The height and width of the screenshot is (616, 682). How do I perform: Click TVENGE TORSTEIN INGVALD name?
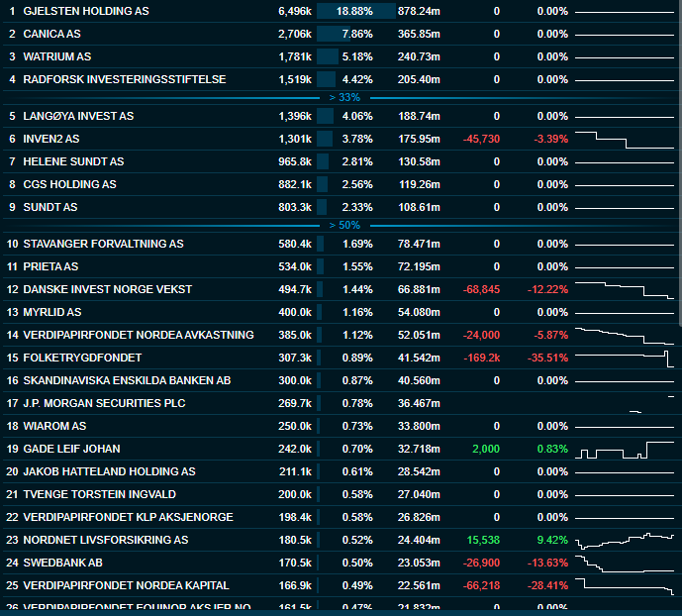tap(99, 494)
